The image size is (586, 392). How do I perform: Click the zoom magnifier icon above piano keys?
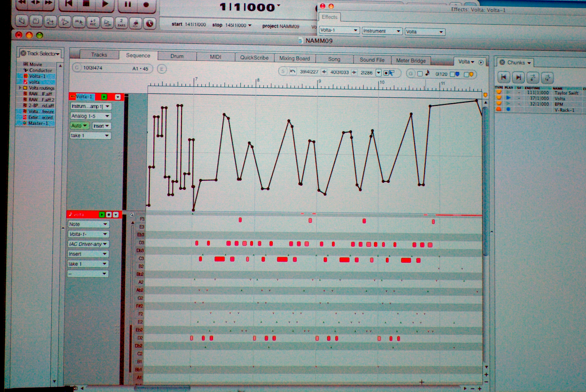click(131, 215)
